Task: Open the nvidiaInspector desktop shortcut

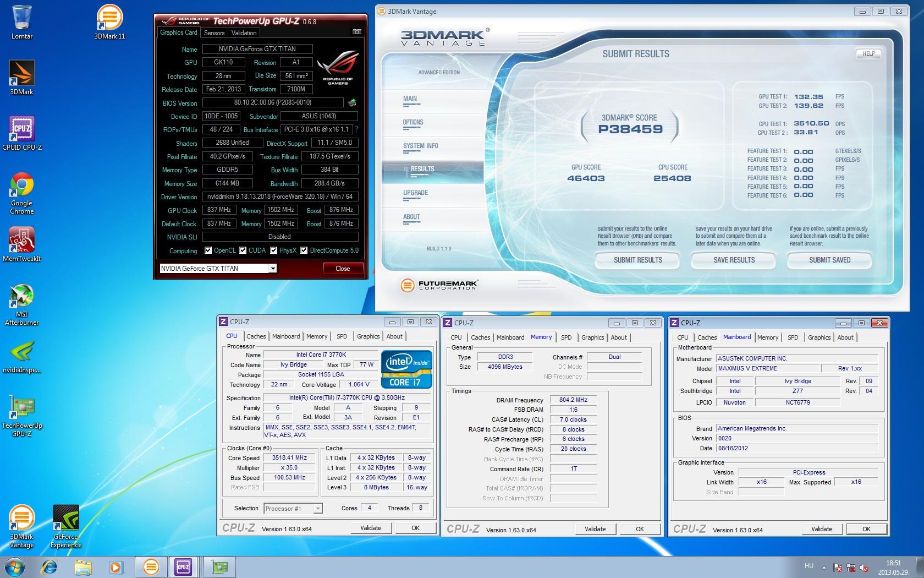Action: (22, 357)
